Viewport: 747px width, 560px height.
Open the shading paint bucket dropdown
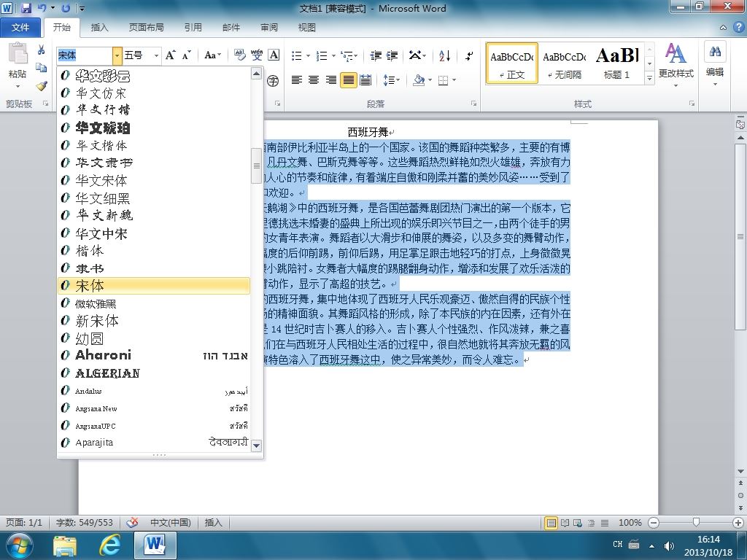(430, 80)
